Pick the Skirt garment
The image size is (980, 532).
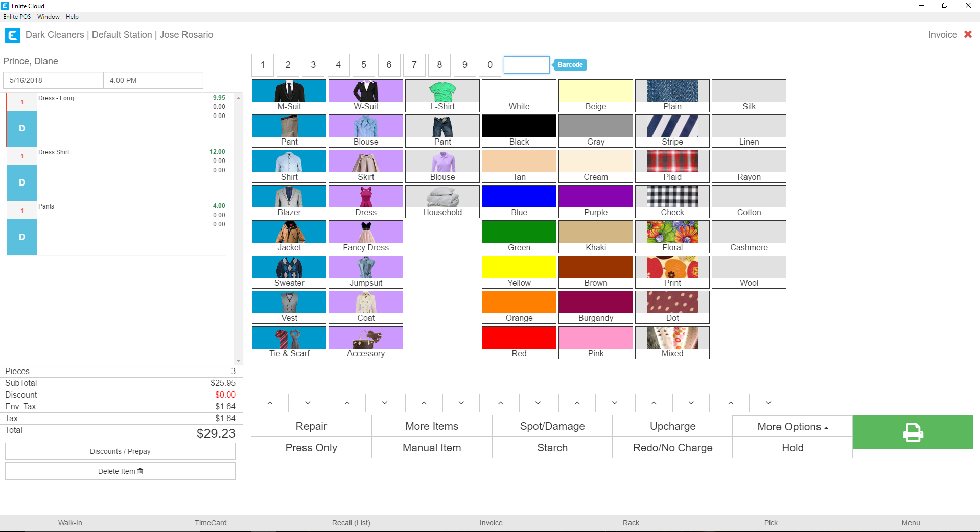[x=366, y=166]
